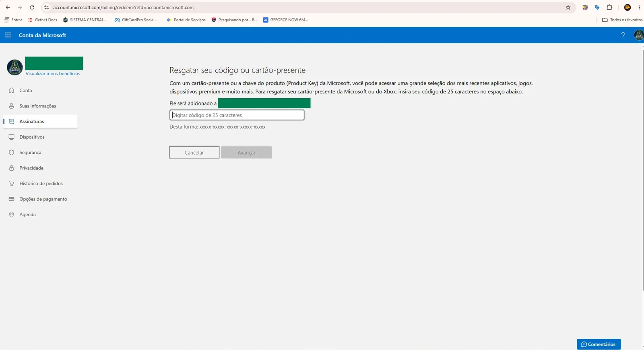Open the browser extensions puzzle icon
The height and width of the screenshot is (350, 644).
[609, 7]
